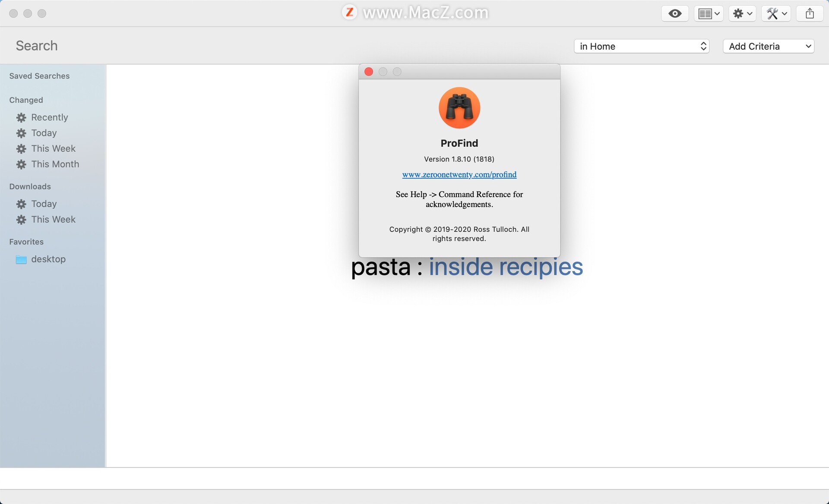Click the 'inside recipies' example text
Image resolution: width=829 pixels, height=504 pixels.
tap(506, 267)
